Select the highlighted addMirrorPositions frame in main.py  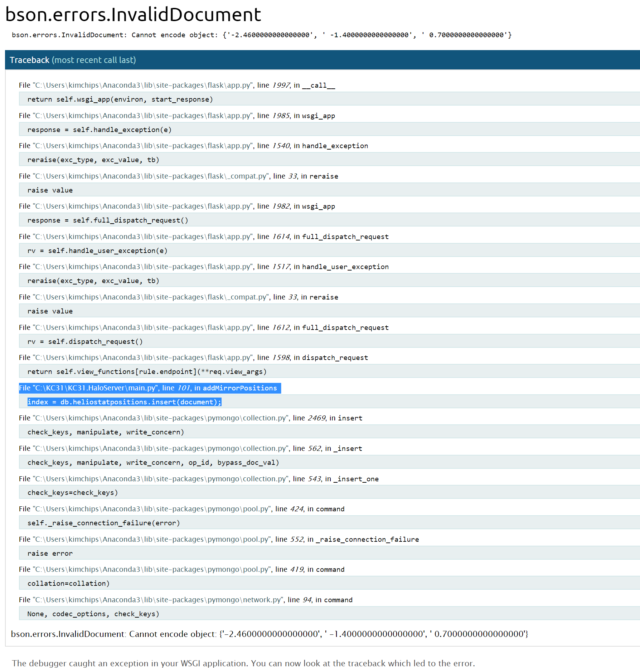point(149,388)
